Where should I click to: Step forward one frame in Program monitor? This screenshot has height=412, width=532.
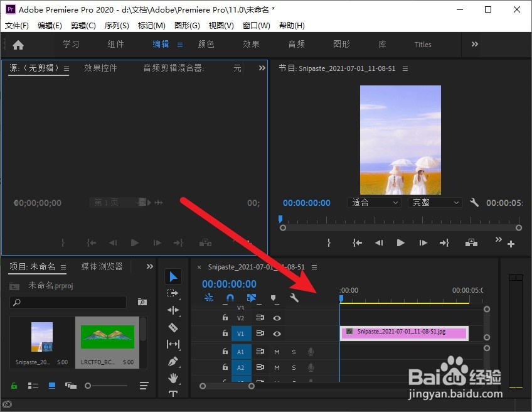pos(423,242)
